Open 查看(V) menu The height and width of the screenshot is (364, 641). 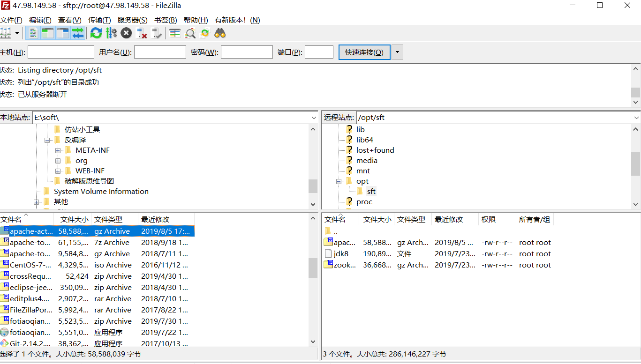tap(69, 20)
